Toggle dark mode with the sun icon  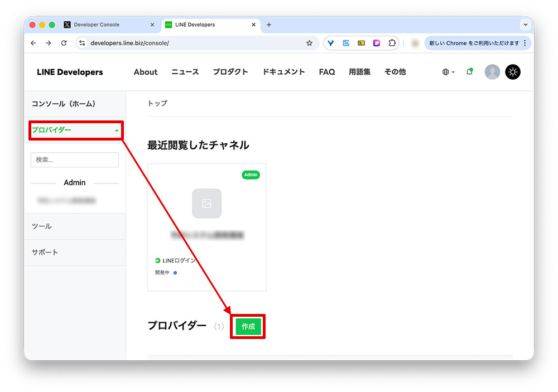coord(512,72)
